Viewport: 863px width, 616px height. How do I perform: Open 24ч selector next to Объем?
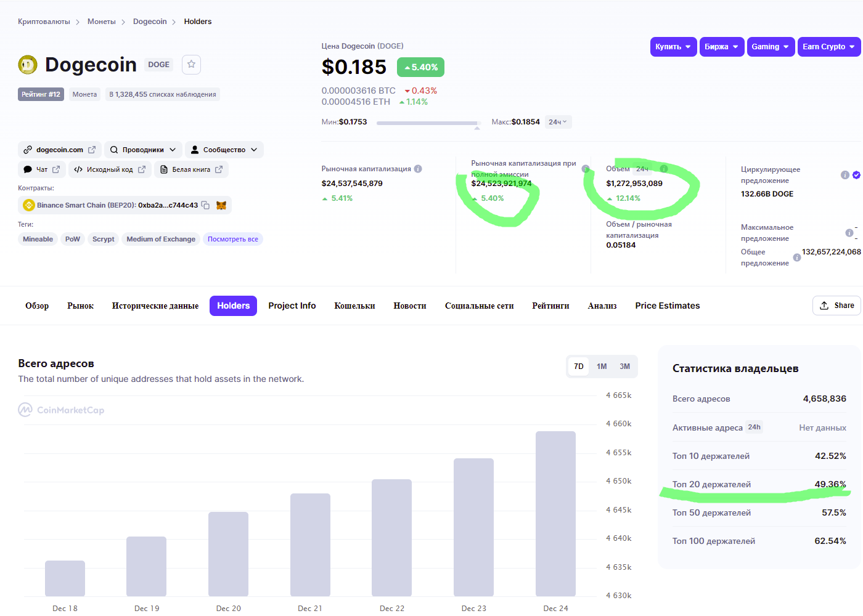(x=642, y=169)
